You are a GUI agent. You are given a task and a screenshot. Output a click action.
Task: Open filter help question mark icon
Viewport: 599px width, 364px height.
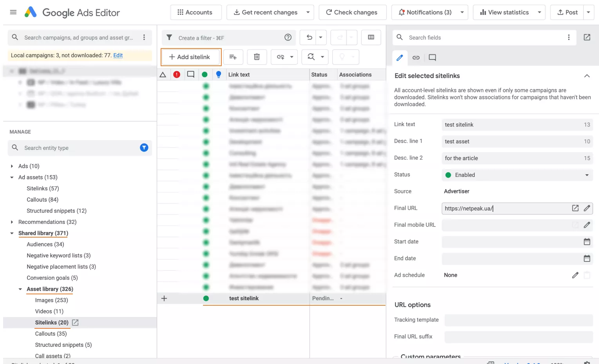288,38
